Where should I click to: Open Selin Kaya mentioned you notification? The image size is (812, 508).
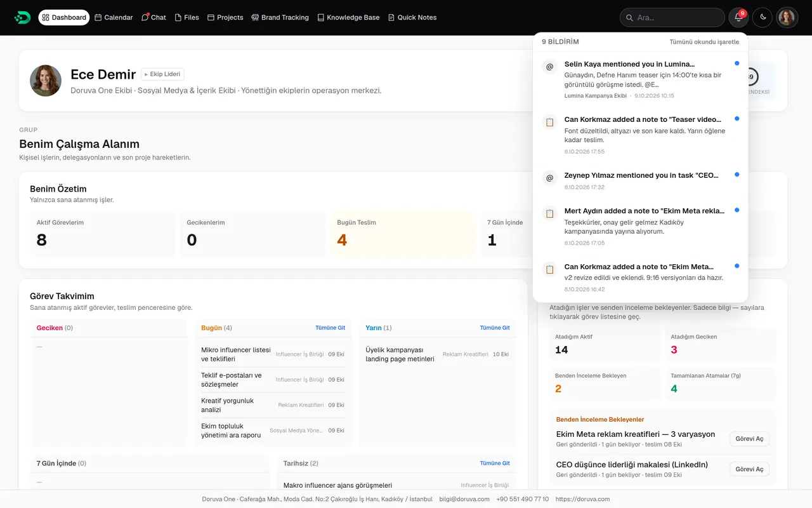641,80
